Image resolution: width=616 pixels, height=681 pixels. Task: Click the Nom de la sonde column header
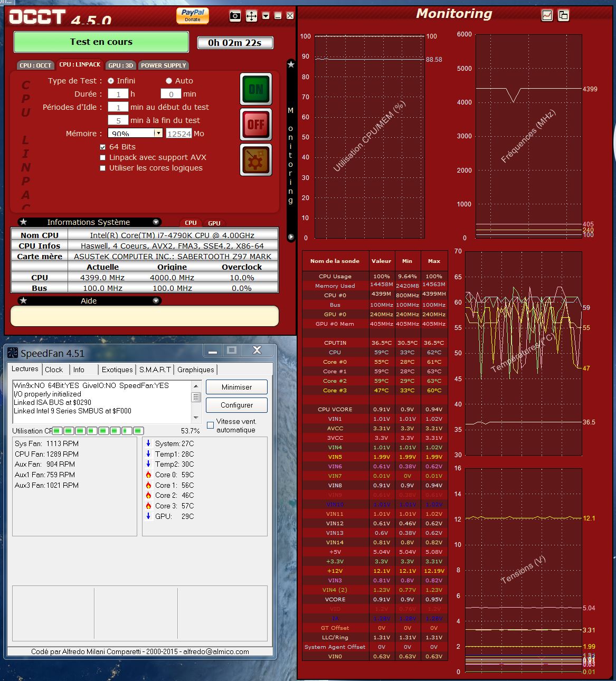point(335,261)
